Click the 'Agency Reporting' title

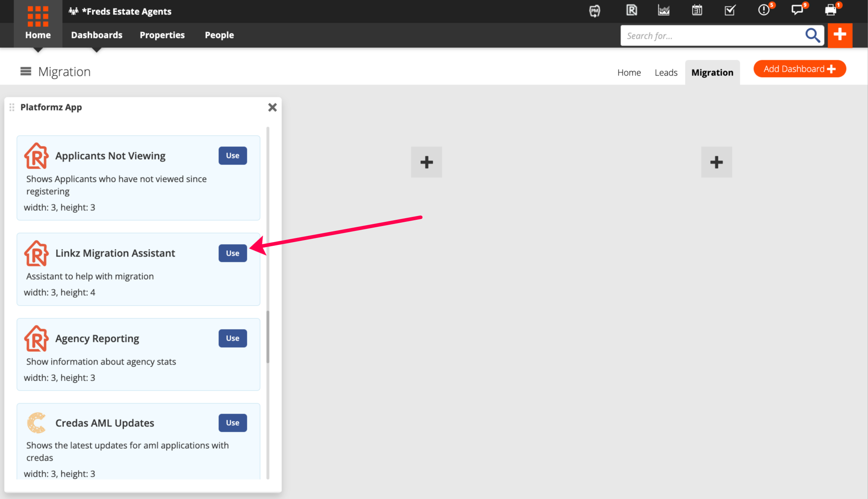[x=97, y=339]
